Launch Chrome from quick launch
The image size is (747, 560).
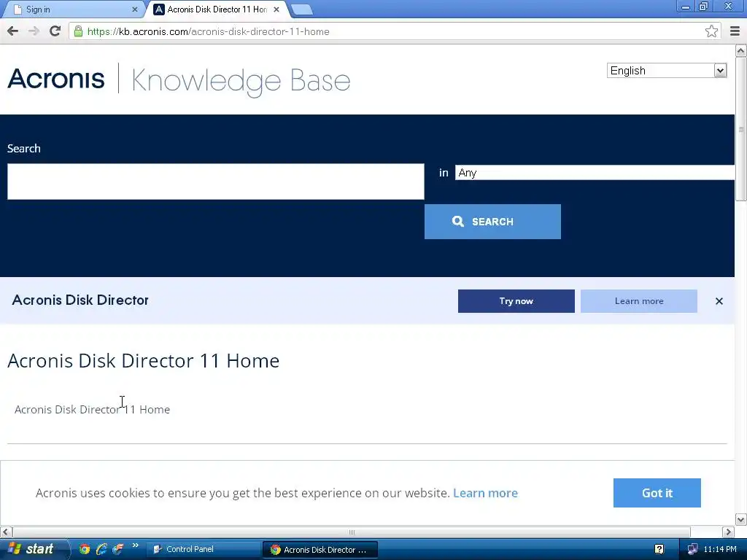click(85, 549)
